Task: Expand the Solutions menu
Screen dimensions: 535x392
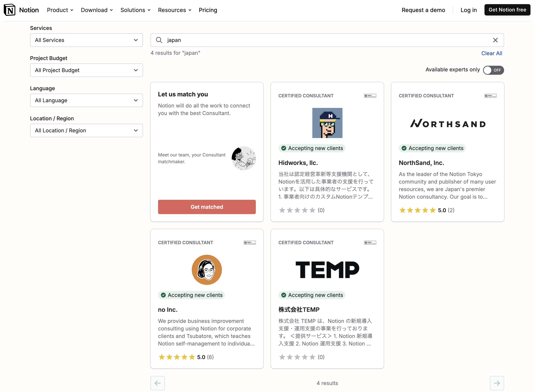Action: tap(135, 10)
